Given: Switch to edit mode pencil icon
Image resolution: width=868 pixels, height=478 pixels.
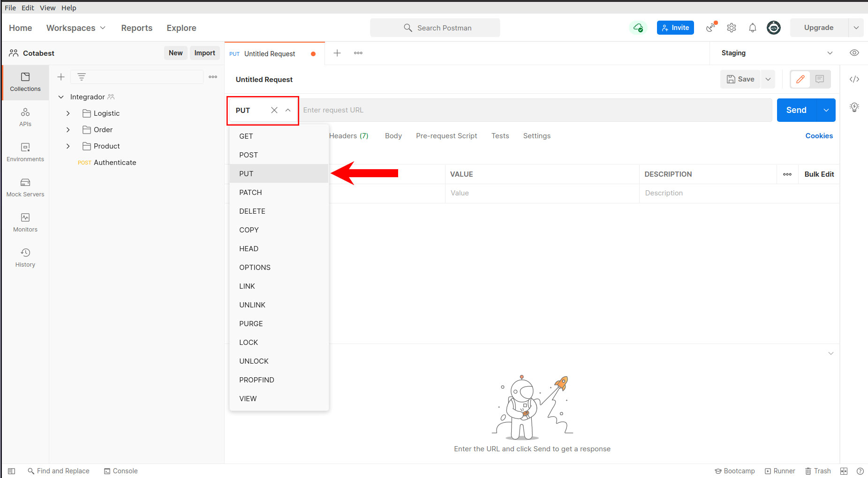Looking at the screenshot, I should 800,79.
